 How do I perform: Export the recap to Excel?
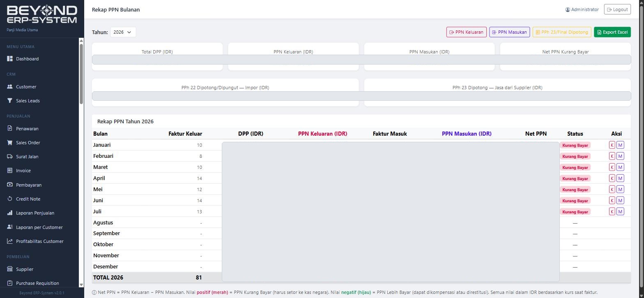click(x=612, y=32)
